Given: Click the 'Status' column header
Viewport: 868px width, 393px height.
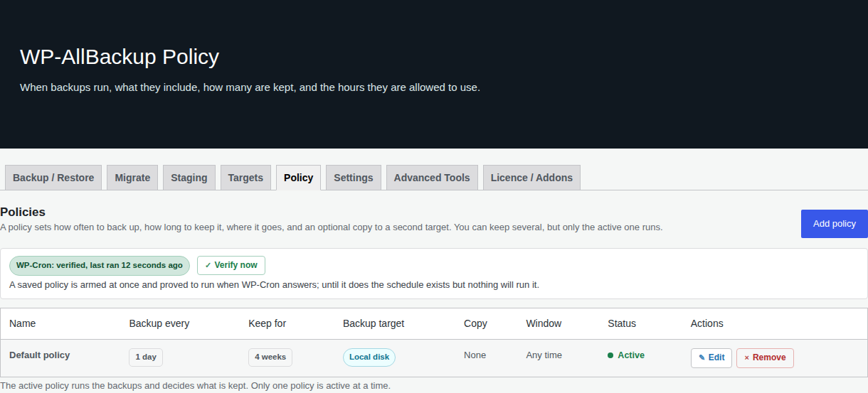Looking at the screenshot, I should (622, 323).
